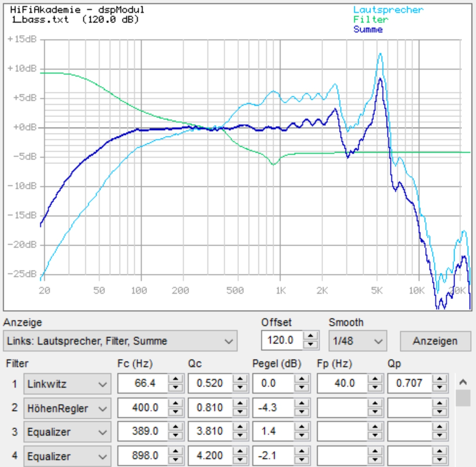This screenshot has height=467, width=476.
Task: Expand the Smooth 1/48 dropdown
Action: pyautogui.click(x=357, y=341)
